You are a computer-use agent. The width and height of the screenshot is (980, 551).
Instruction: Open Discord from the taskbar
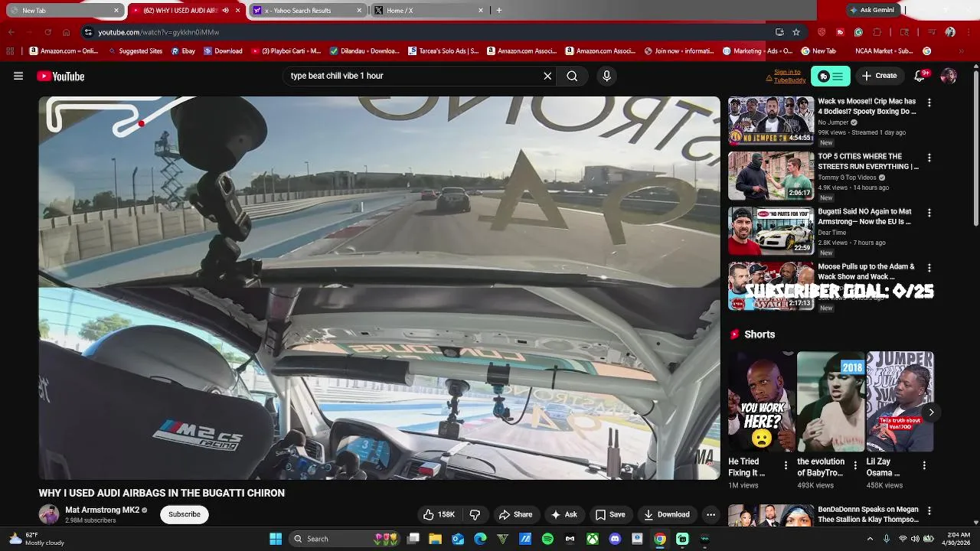(615, 539)
